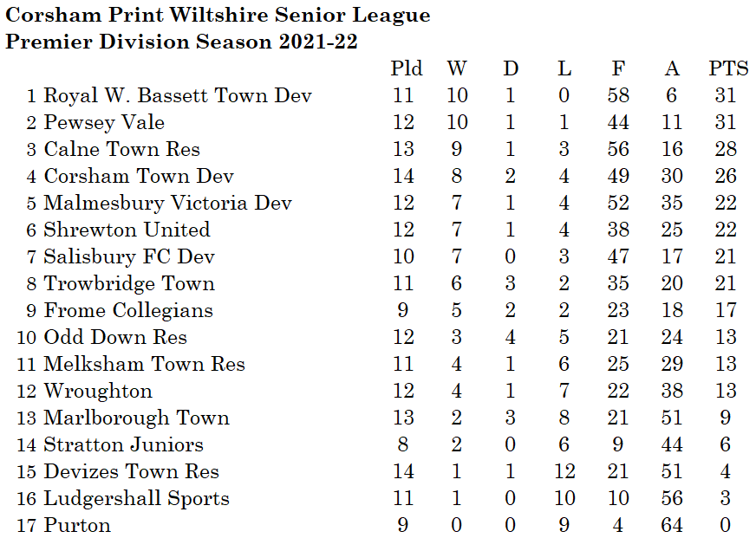Click on Marlborough Town
This screenshot has width=756, height=538.
click(137, 418)
